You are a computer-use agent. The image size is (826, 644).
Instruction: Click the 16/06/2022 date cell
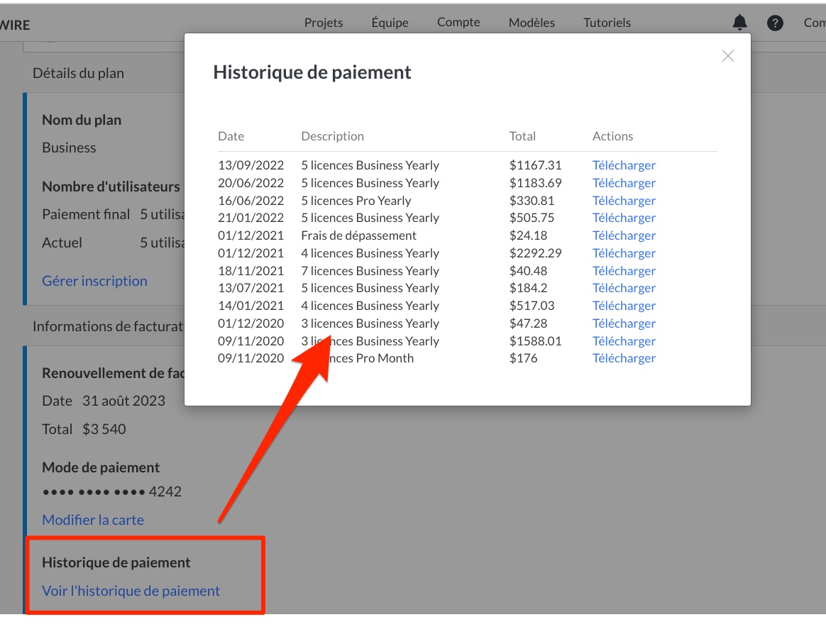click(x=250, y=201)
